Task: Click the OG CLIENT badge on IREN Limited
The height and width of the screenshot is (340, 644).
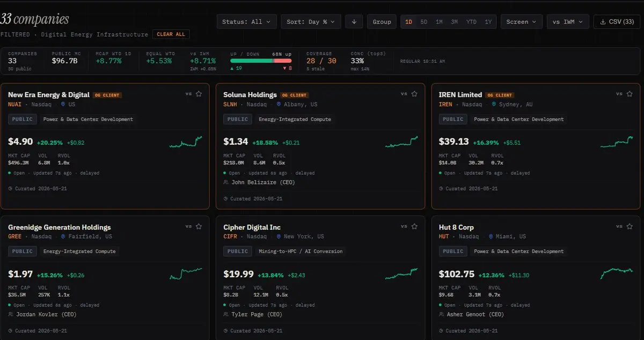Action: tap(499, 95)
